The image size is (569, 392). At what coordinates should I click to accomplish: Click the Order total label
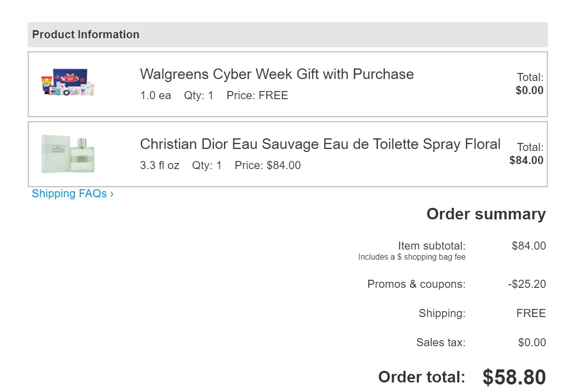(421, 377)
